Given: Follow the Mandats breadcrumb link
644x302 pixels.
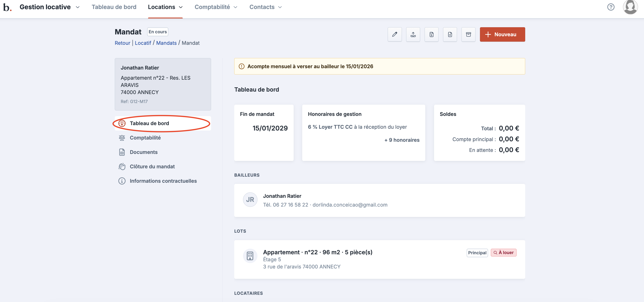Looking at the screenshot, I should tap(166, 43).
